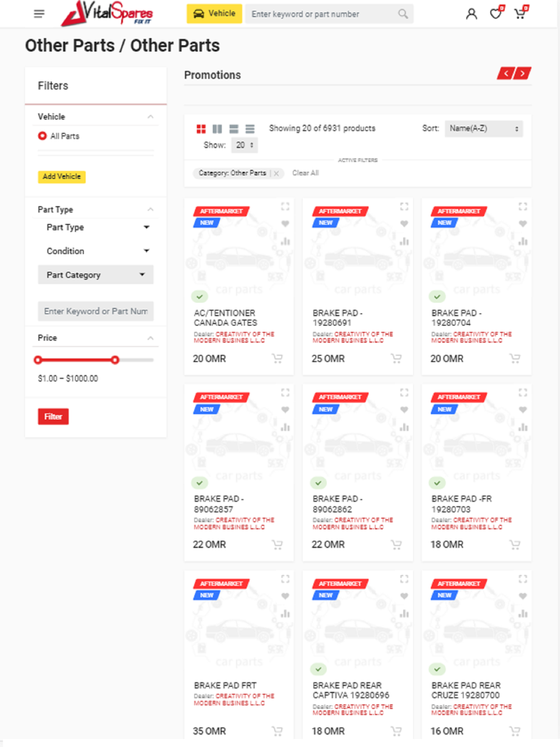
Task: Quick view AC/TENTIONER CANADA GATES product
Action: tap(285, 207)
